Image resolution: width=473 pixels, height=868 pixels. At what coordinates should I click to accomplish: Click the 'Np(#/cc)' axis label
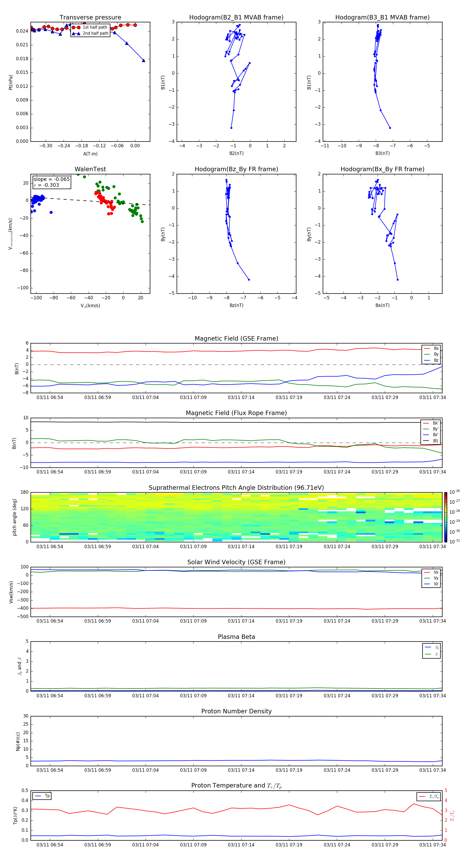click(18, 741)
